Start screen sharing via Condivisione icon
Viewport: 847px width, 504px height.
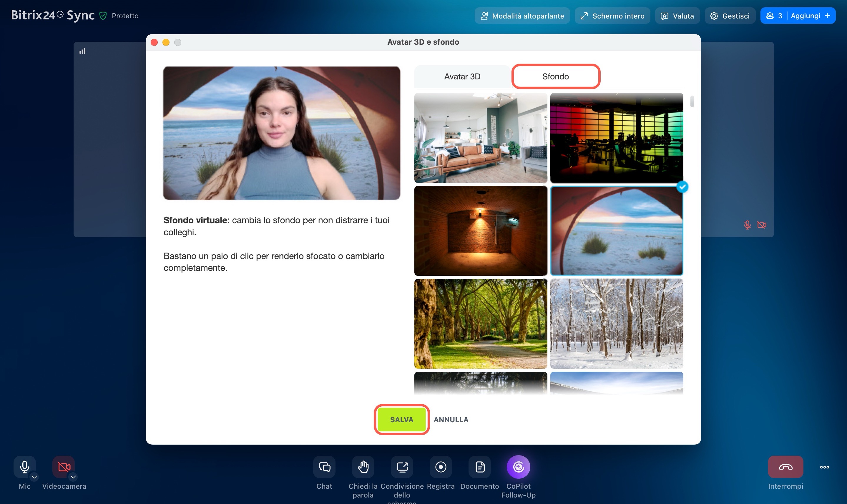(402, 467)
